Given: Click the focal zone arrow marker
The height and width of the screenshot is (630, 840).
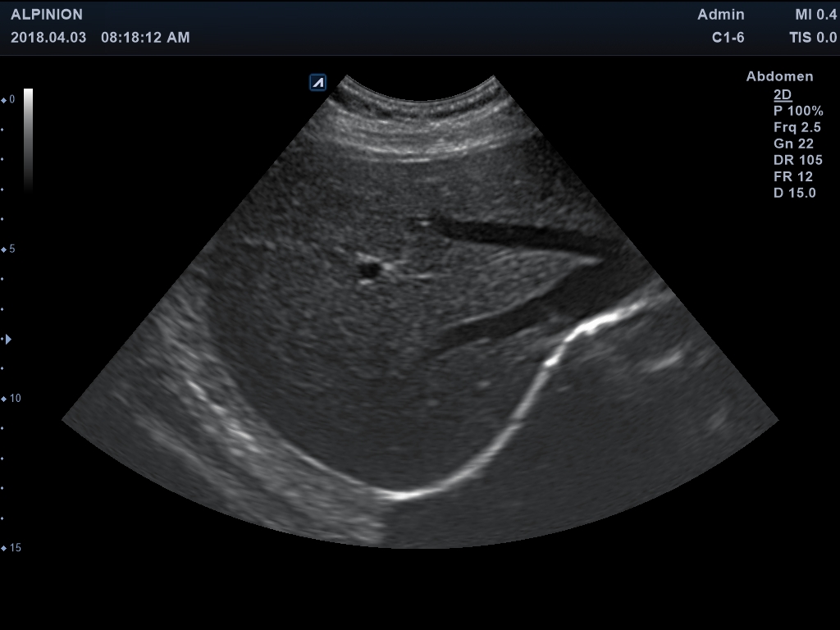Looking at the screenshot, I should [8, 339].
